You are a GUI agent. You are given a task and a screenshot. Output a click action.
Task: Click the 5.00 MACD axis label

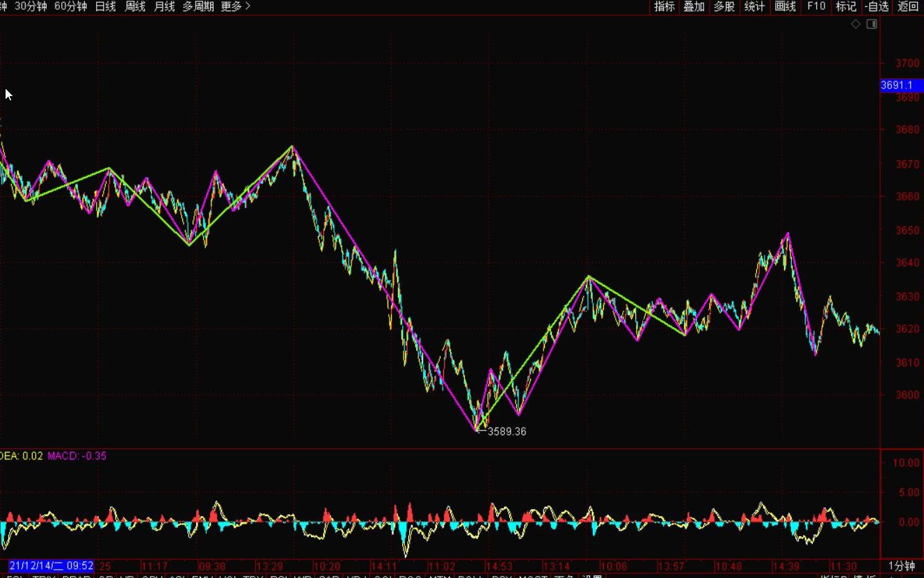pyautogui.click(x=908, y=492)
